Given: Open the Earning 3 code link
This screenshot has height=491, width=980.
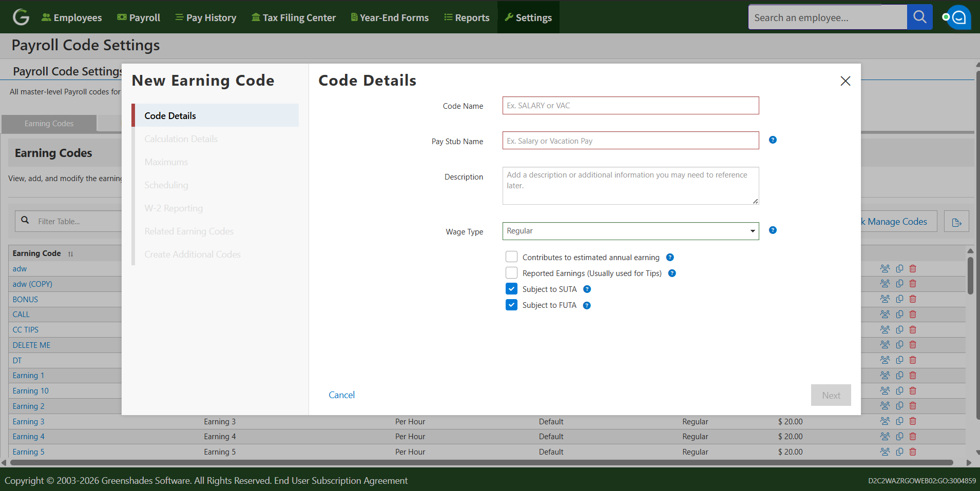Looking at the screenshot, I should (x=28, y=422).
